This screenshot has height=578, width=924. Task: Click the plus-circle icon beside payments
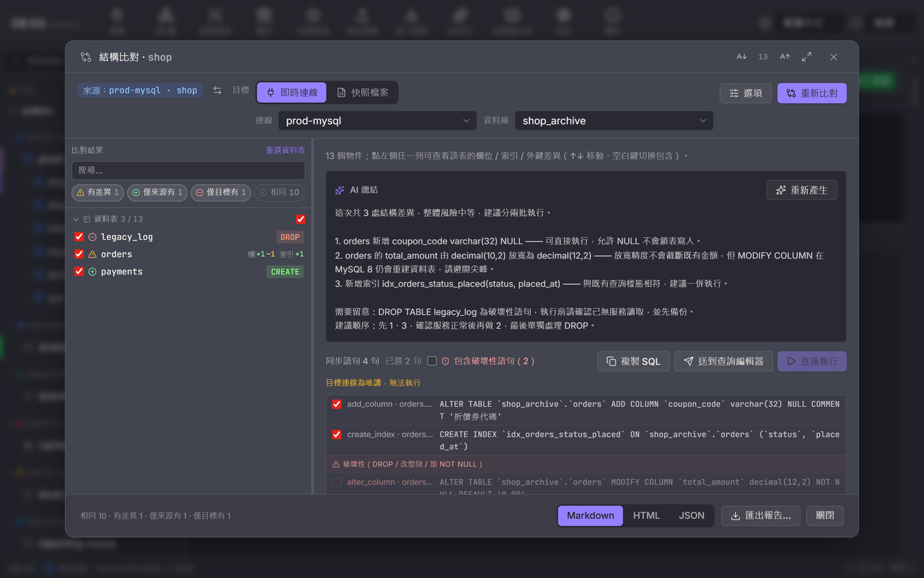tap(92, 272)
